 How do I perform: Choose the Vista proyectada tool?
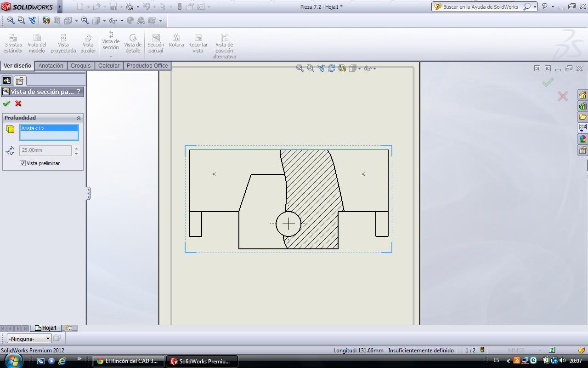click(x=63, y=44)
